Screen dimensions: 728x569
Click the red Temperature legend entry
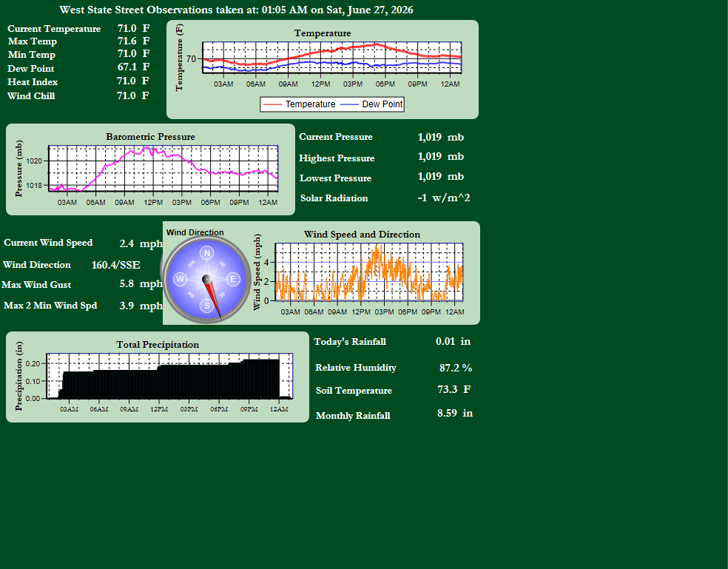pos(300,104)
